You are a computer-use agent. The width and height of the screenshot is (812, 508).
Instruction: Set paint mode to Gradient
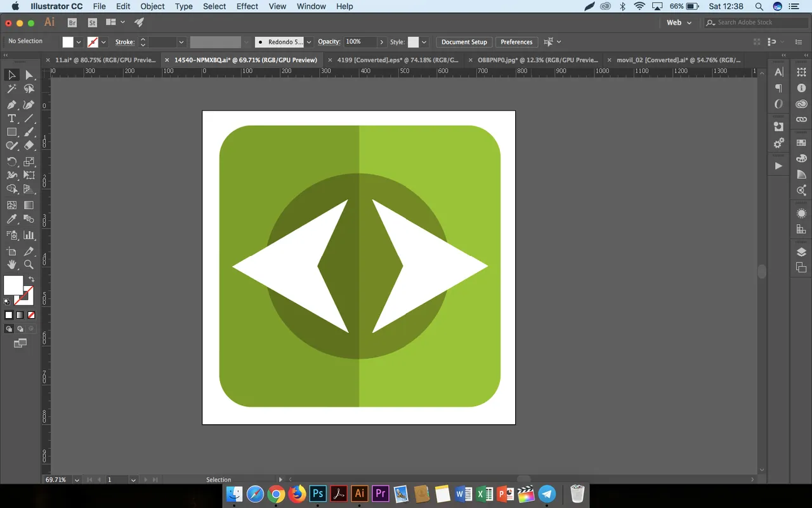click(x=20, y=315)
